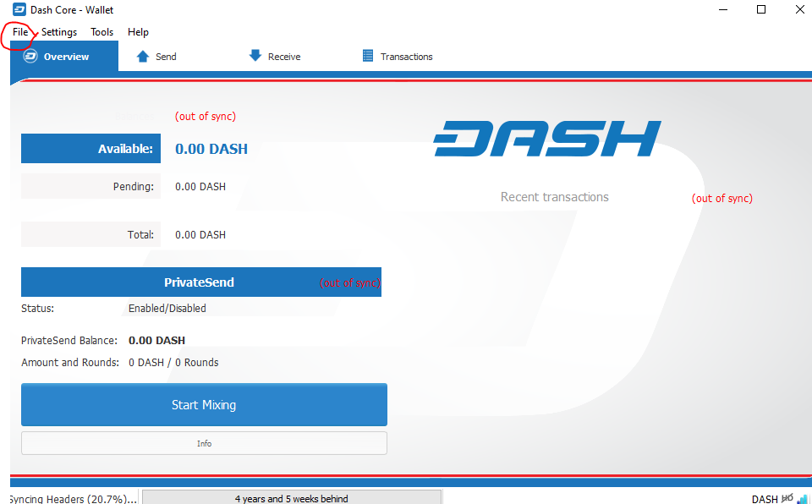This screenshot has width=812, height=504.
Task: Switch to the Send tab
Action: click(156, 57)
